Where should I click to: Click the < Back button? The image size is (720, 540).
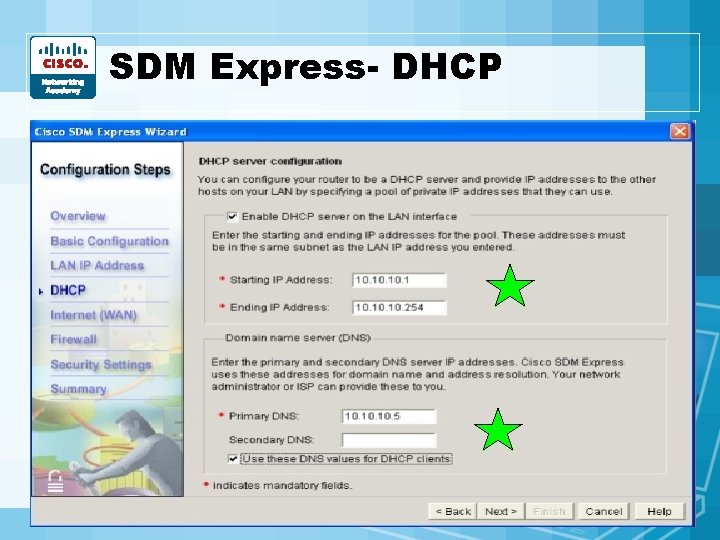tap(453, 511)
